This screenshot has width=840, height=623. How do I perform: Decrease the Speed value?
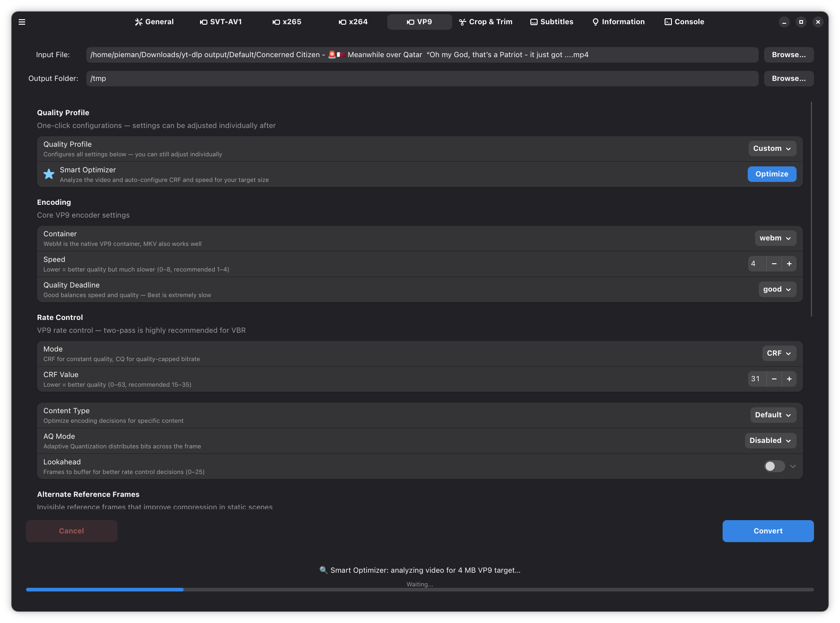click(x=774, y=264)
